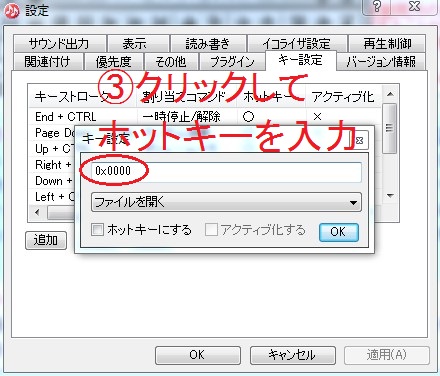Enable the ホットキーにする checkbox
Image resolution: width=440 pixels, height=376 pixels.
click(x=97, y=230)
